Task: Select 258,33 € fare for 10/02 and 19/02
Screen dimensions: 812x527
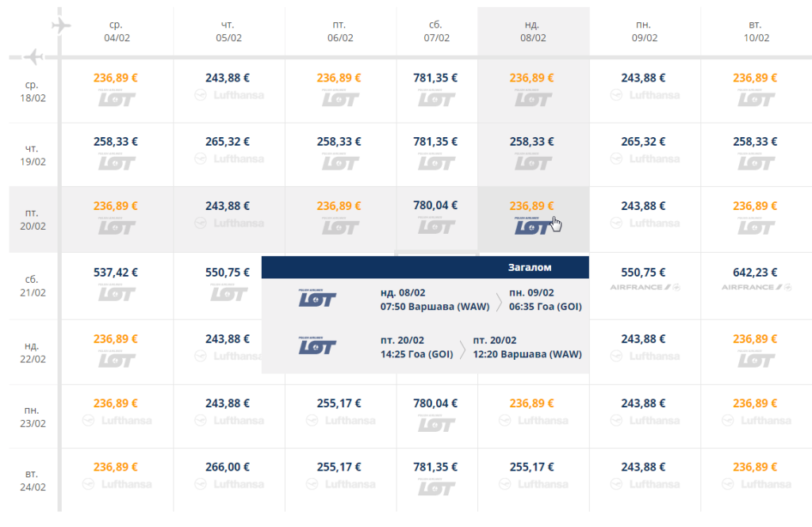Action: [x=755, y=141]
